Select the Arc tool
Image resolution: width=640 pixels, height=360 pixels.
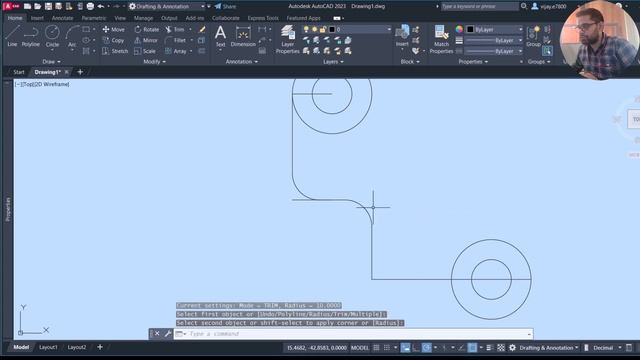tap(72, 36)
